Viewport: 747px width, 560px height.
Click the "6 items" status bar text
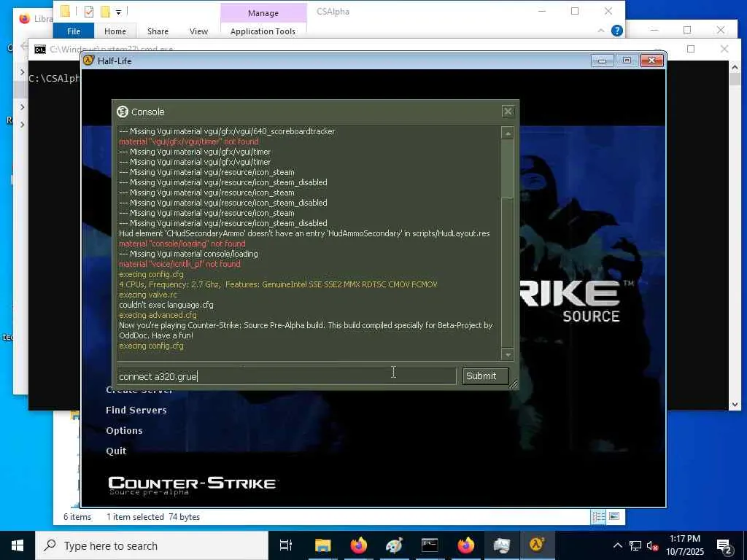(x=77, y=517)
